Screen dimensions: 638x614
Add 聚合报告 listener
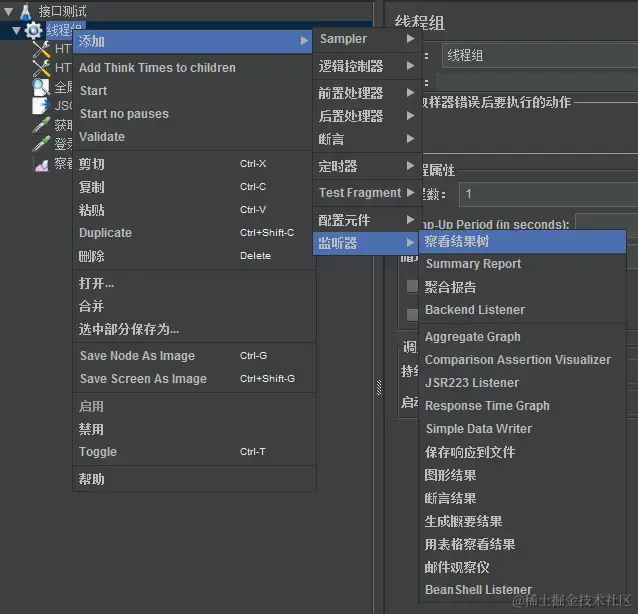[522, 287]
